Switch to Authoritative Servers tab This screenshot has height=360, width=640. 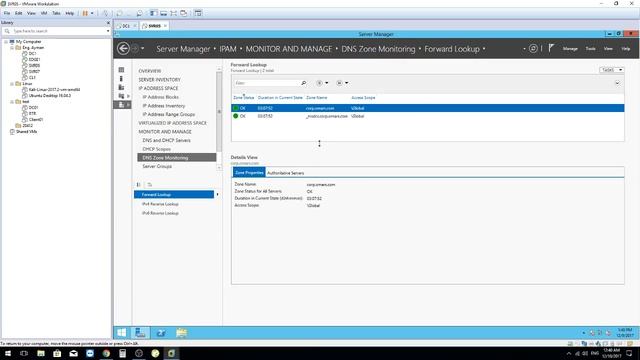pyautogui.click(x=285, y=173)
